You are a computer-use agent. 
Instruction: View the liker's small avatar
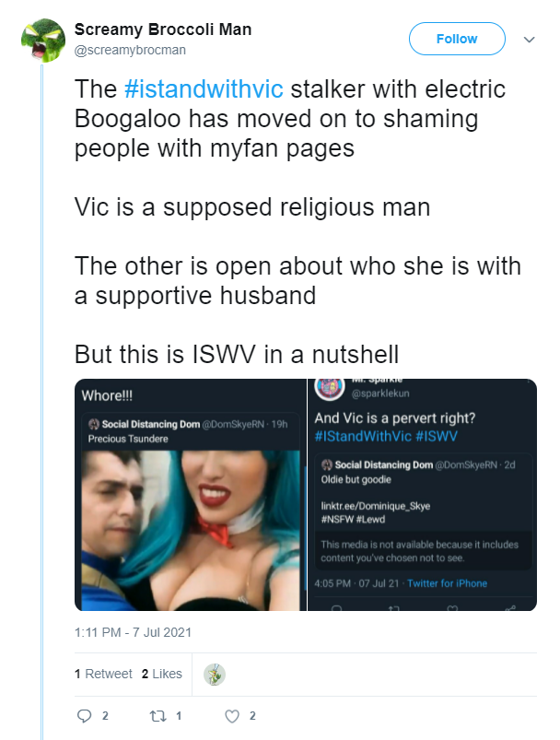tap(215, 675)
